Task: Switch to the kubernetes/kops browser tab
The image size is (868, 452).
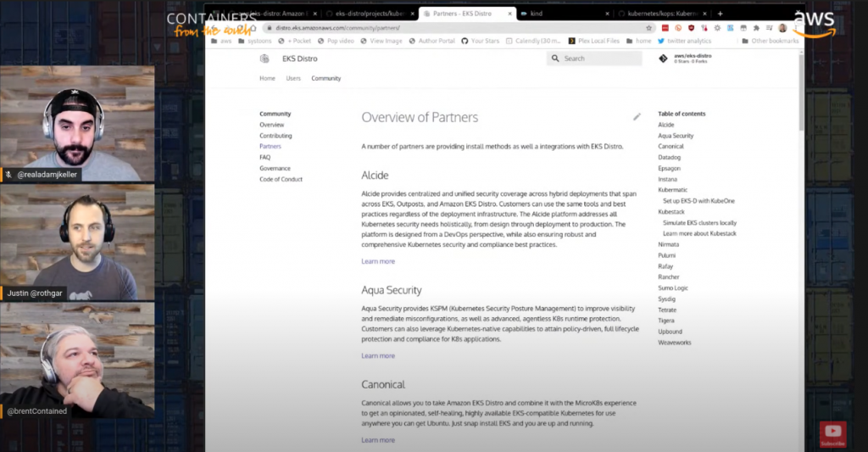Action: click(662, 14)
